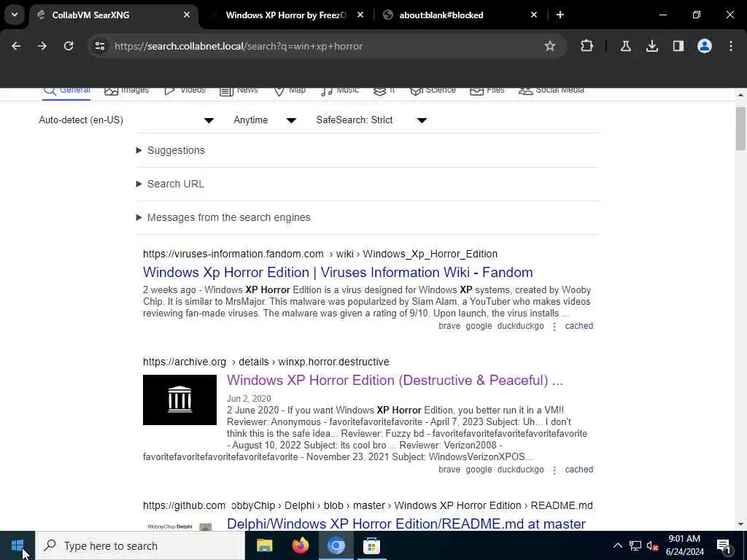
Task: Bookmark this page with the star icon
Action: (550, 46)
